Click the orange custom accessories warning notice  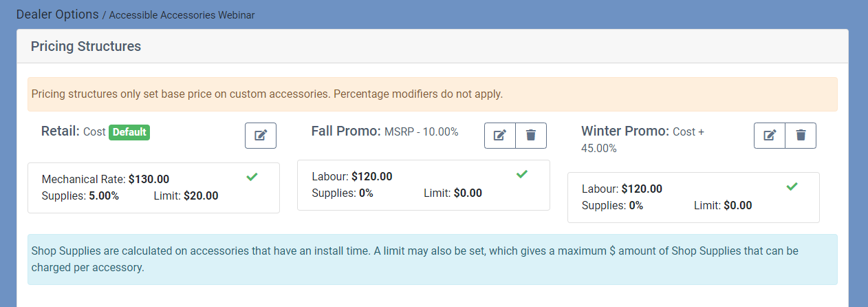click(433, 94)
